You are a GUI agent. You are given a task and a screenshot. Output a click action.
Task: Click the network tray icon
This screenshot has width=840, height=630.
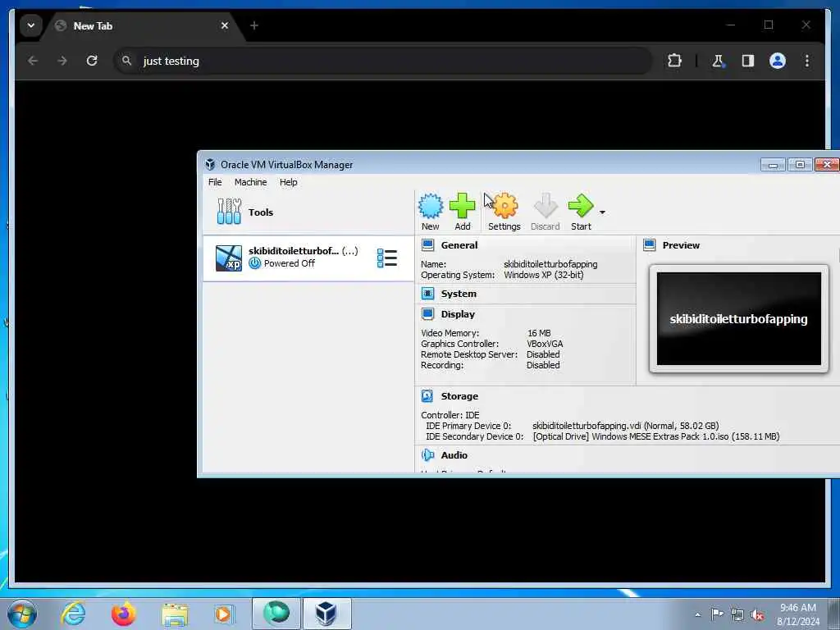tap(737, 615)
